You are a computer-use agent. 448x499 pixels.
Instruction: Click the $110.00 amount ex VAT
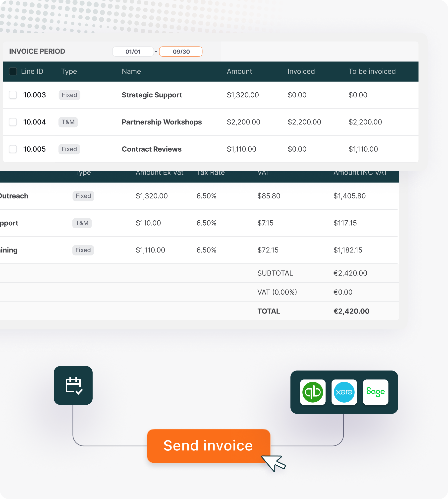pyautogui.click(x=148, y=223)
